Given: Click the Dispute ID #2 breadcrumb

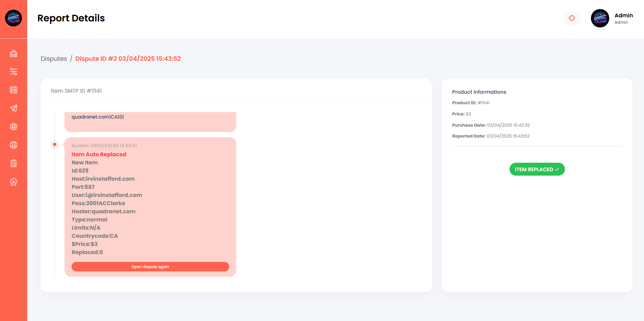Looking at the screenshot, I should coord(128,59).
